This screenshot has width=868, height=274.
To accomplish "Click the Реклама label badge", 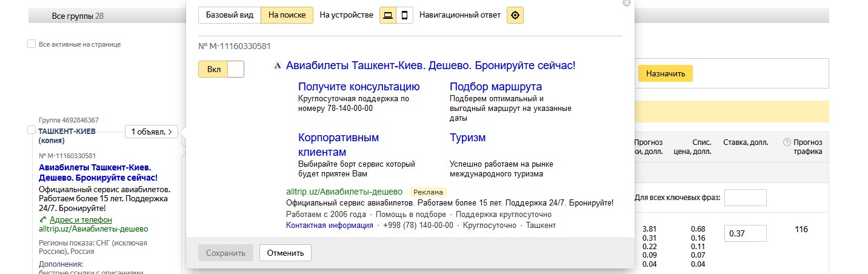I will [429, 192].
